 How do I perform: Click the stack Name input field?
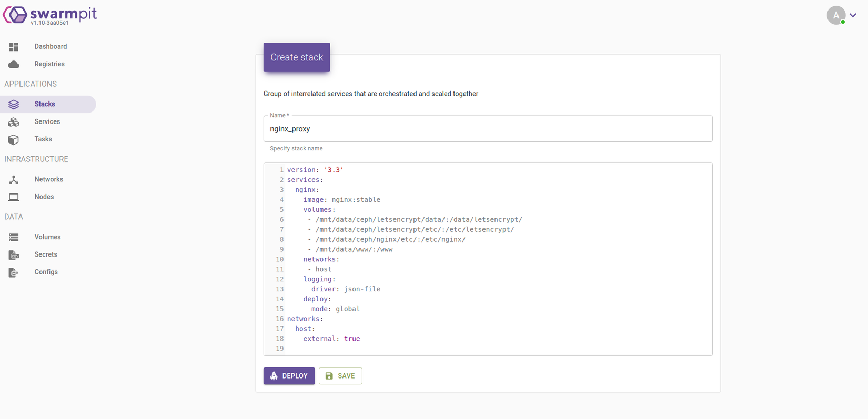click(488, 129)
